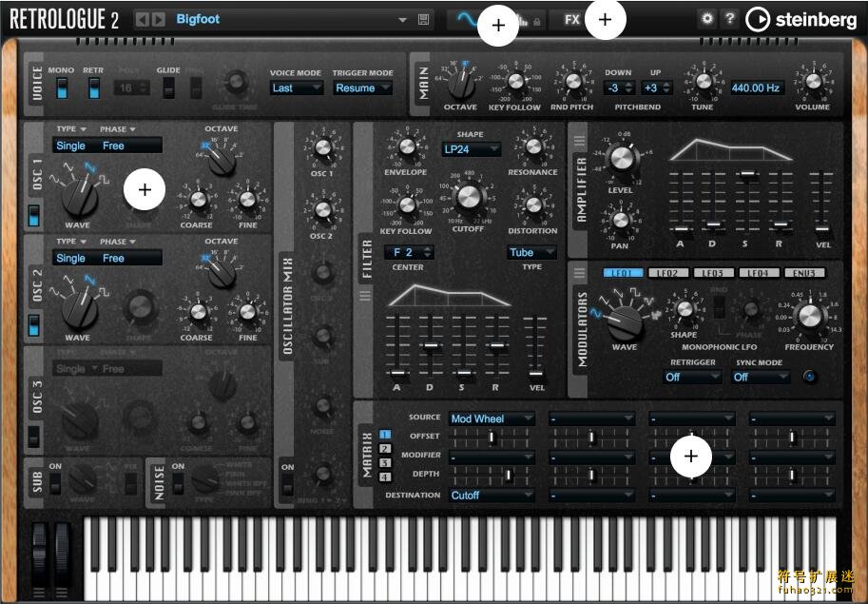Click the question mark help icon
868x604 pixels.
[x=729, y=18]
